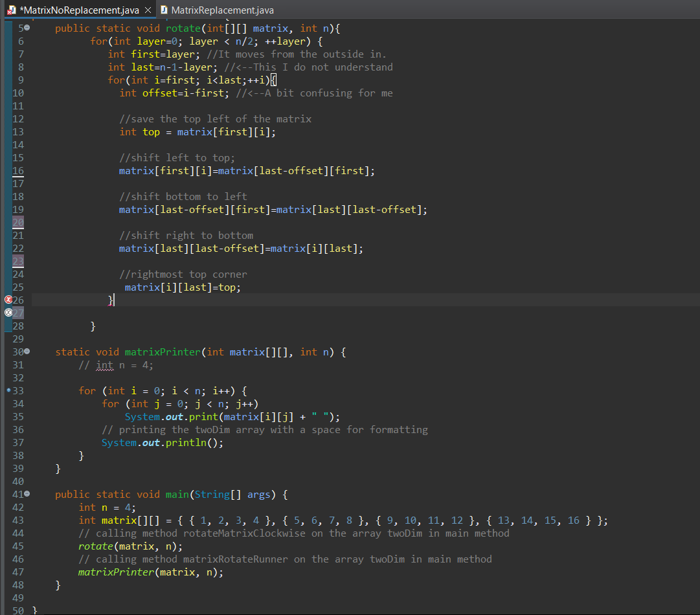The width and height of the screenshot is (700, 615).
Task: Click 'int n = 4;' on line 42
Action: coord(107,508)
